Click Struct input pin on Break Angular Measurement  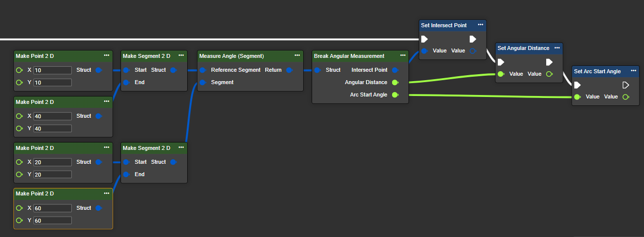[318, 70]
